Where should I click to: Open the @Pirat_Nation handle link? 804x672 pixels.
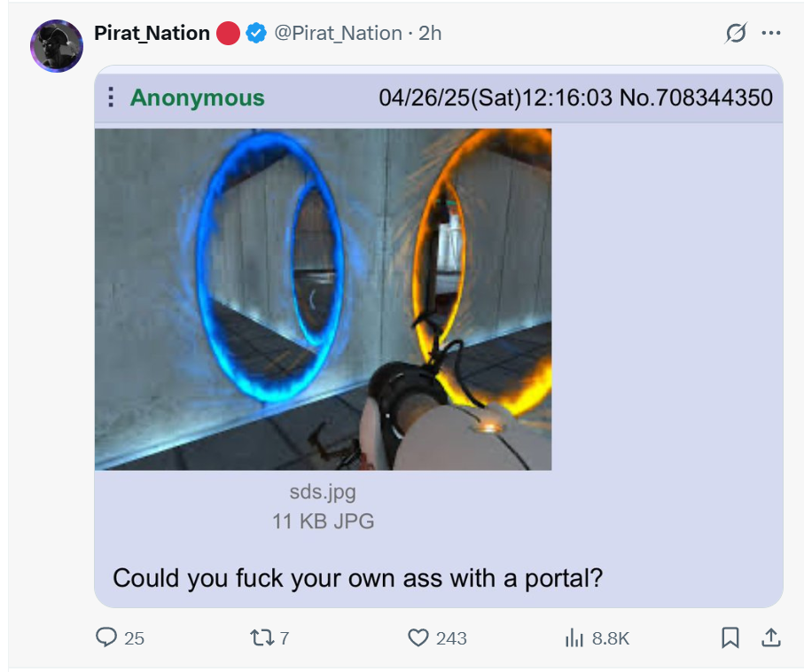[338, 34]
